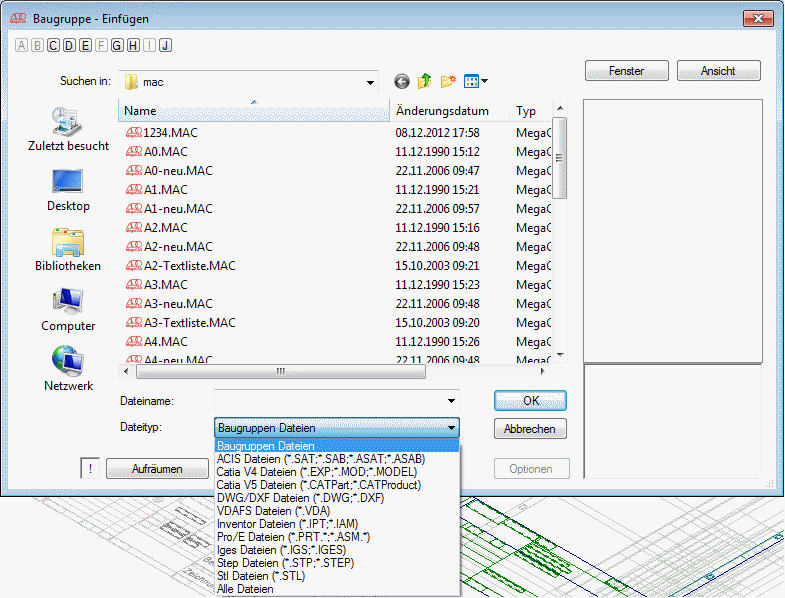Choose DWG/DXF Dateien file type
This screenshot has height=598, width=785.
coord(337,498)
